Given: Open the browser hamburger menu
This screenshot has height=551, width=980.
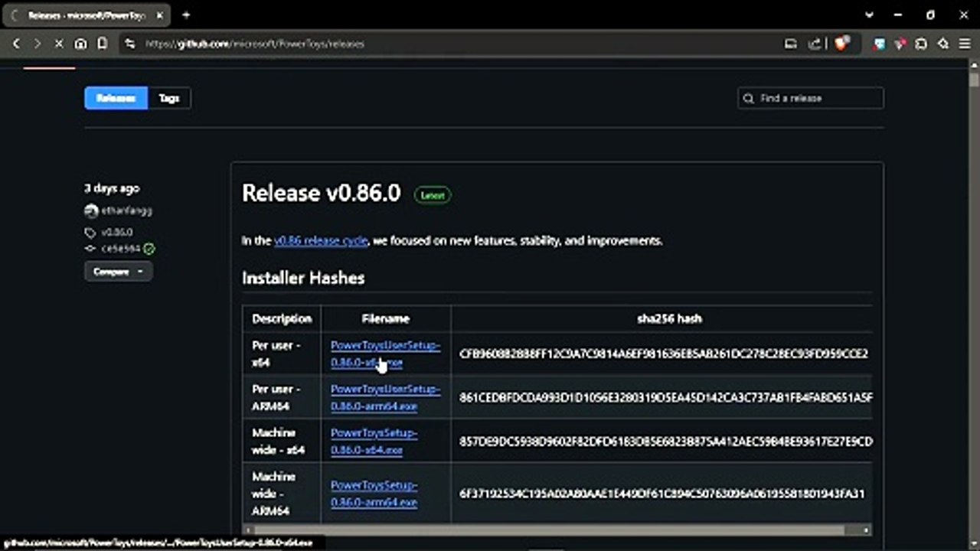Looking at the screenshot, I should 965,44.
